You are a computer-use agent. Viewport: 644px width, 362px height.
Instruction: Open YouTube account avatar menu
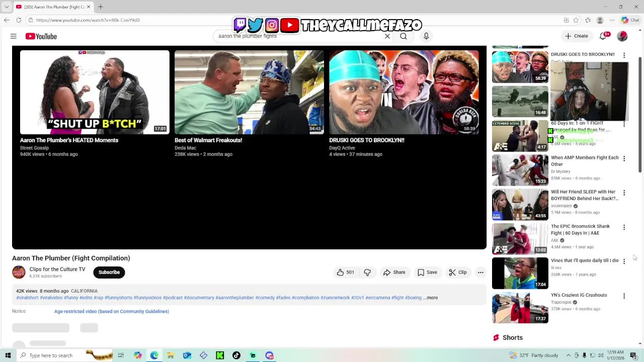click(x=622, y=36)
